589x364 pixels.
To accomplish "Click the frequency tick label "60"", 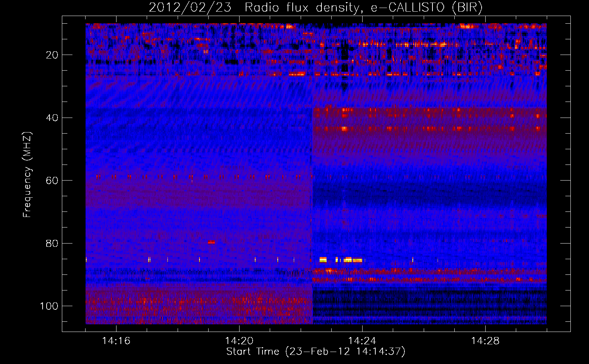I will (52, 181).
